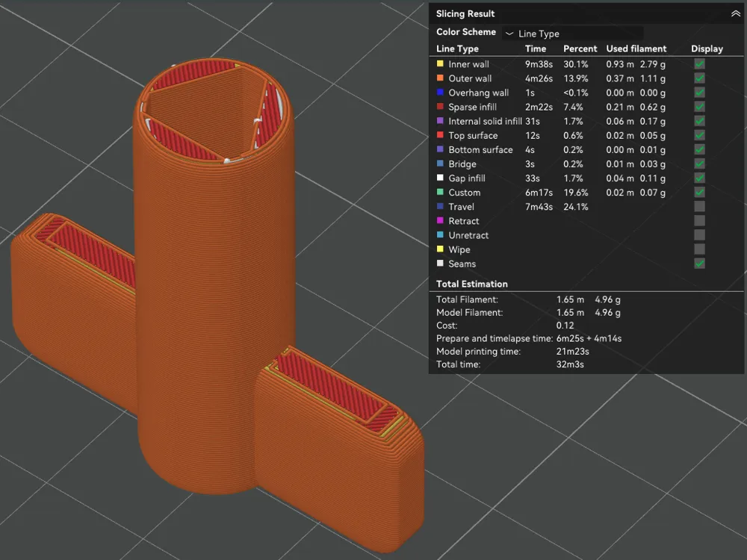This screenshot has height=560, width=747.
Task: Click the 'Unretract' line type label
Action: pos(468,236)
